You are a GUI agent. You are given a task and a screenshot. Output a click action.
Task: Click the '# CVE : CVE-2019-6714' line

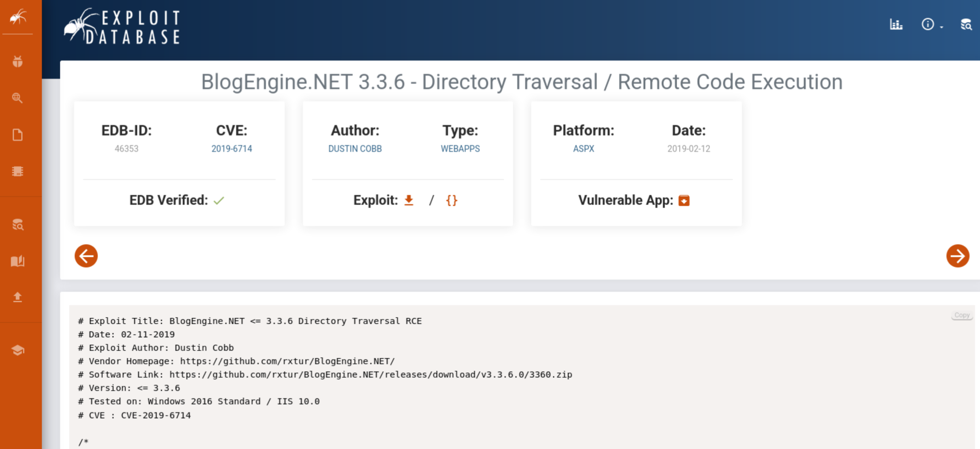[134, 415]
